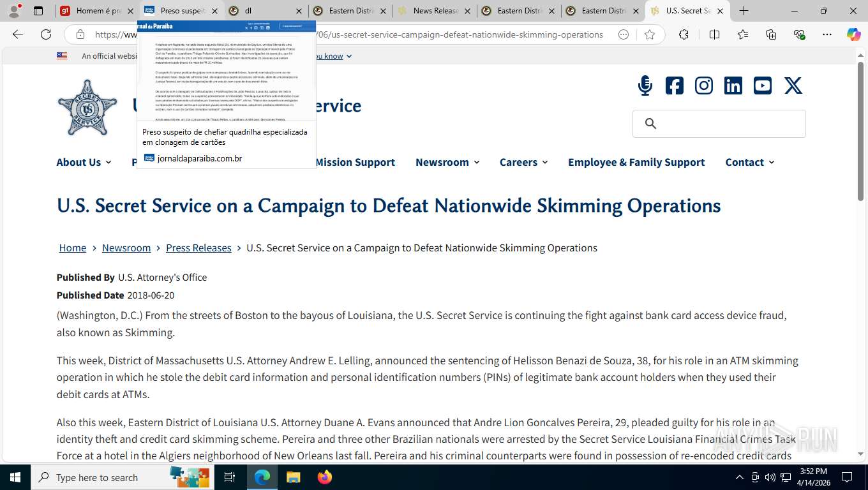Click the Secret Service star badge logo

pos(87,107)
